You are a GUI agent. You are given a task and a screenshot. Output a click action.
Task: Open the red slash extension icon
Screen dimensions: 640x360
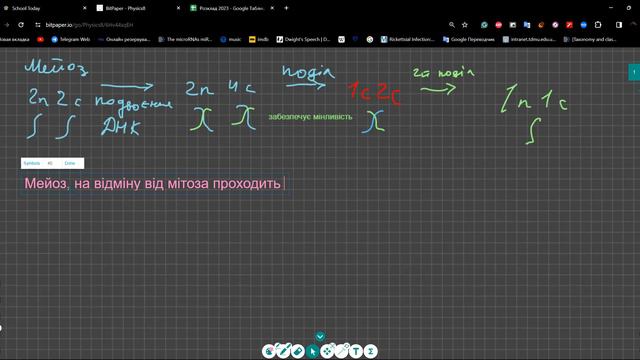[x=569, y=25]
